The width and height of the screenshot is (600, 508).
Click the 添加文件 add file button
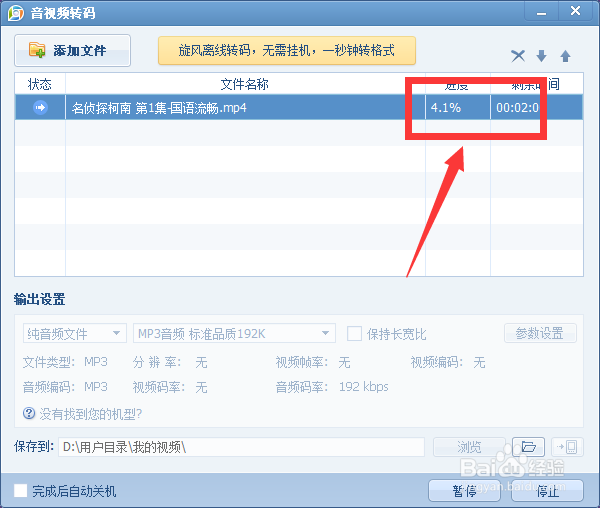point(72,50)
